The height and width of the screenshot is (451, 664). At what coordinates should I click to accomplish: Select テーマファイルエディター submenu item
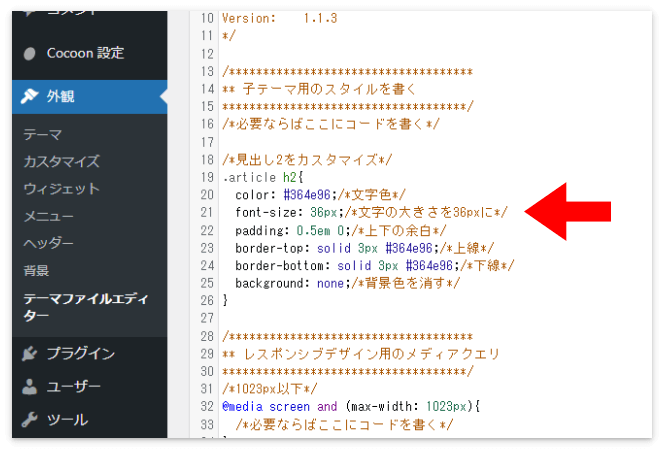[x=86, y=307]
